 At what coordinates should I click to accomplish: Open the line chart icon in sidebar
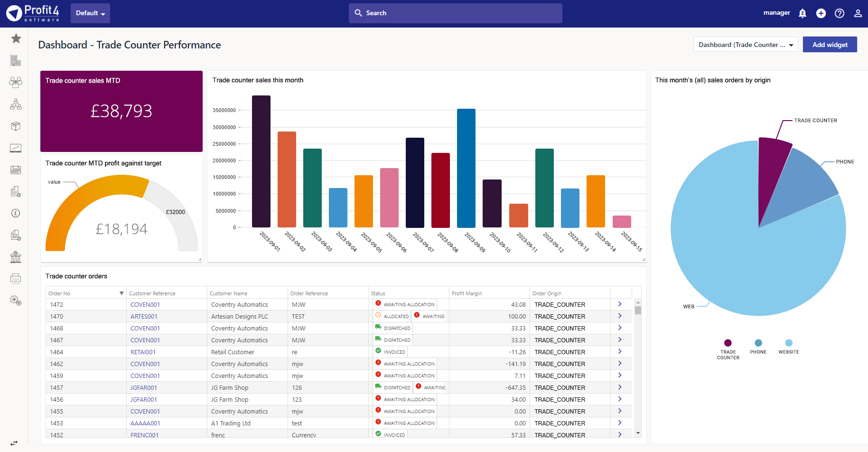point(16,148)
